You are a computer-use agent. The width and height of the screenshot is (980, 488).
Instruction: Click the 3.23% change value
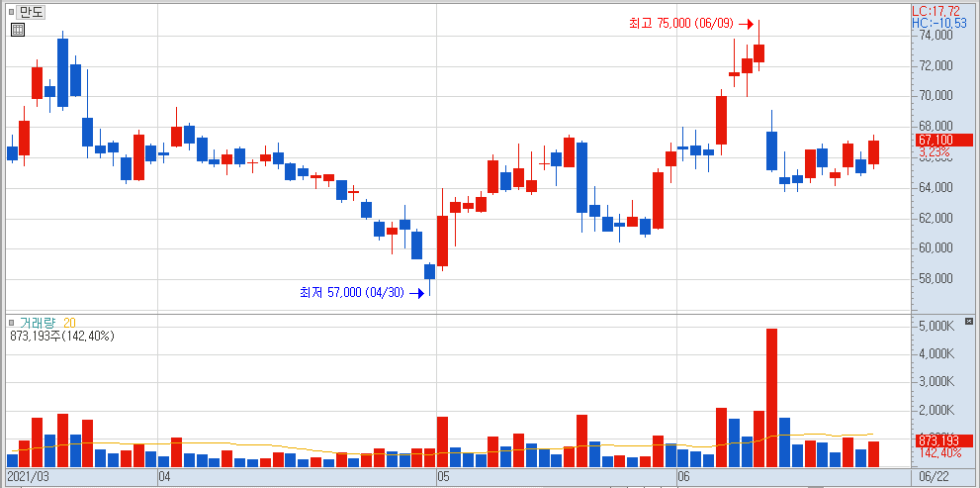pyautogui.click(x=935, y=152)
